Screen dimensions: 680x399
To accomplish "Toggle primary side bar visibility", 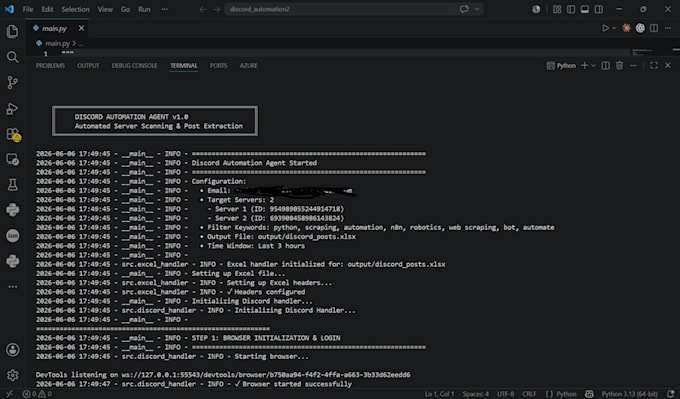I will pyautogui.click(x=571, y=9).
